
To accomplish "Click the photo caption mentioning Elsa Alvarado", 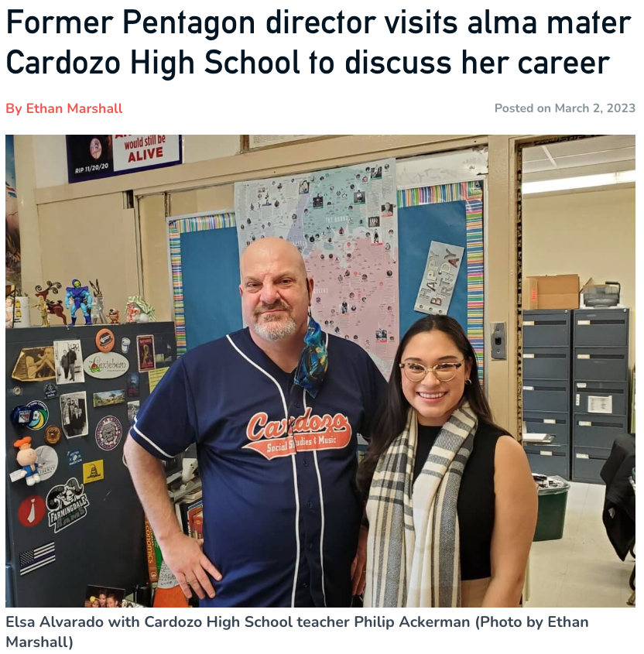I will point(297,632).
